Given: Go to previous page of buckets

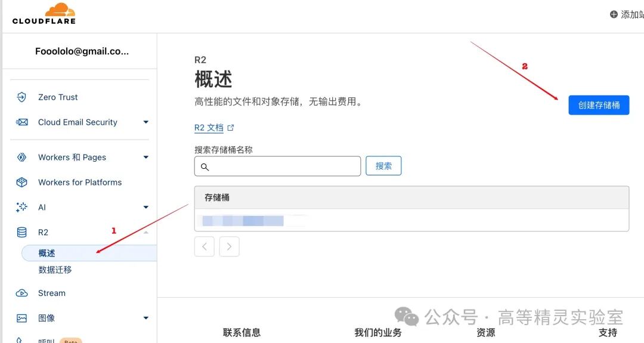Looking at the screenshot, I should pos(205,246).
